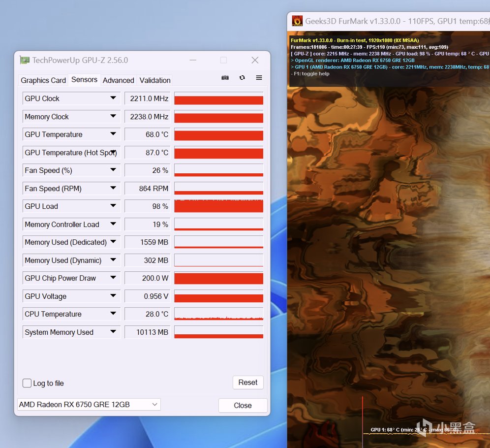The image size is (490, 448).
Task: Click the 26 % fan speed value
Action: click(x=148, y=170)
